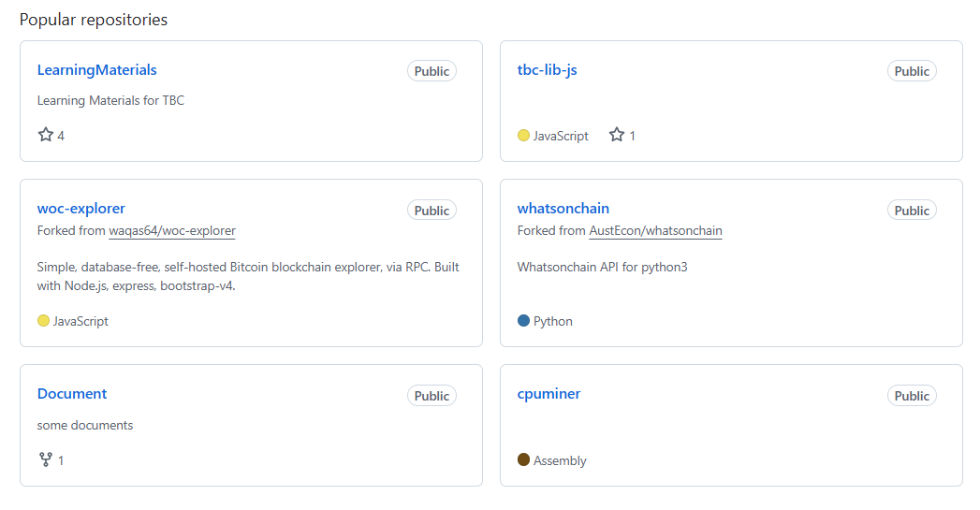Image resolution: width=980 pixels, height=510 pixels.
Task: Click the woc-explorer blockchain explorer description
Action: point(248,276)
